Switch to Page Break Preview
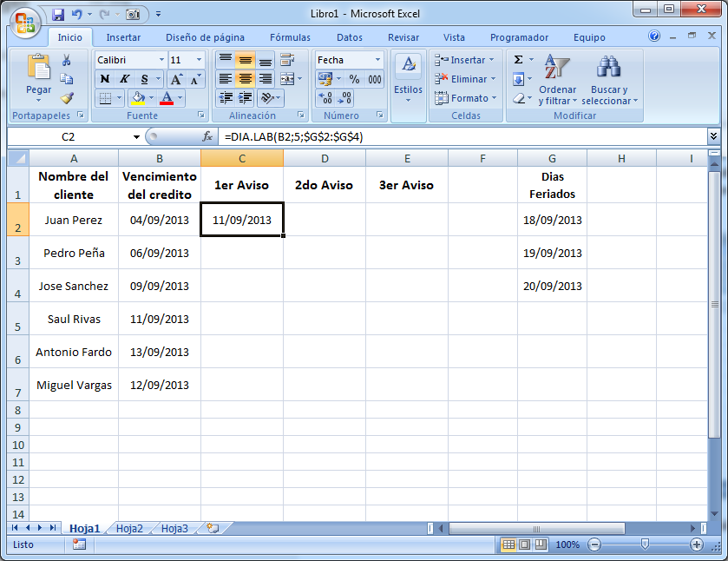 click(541, 544)
